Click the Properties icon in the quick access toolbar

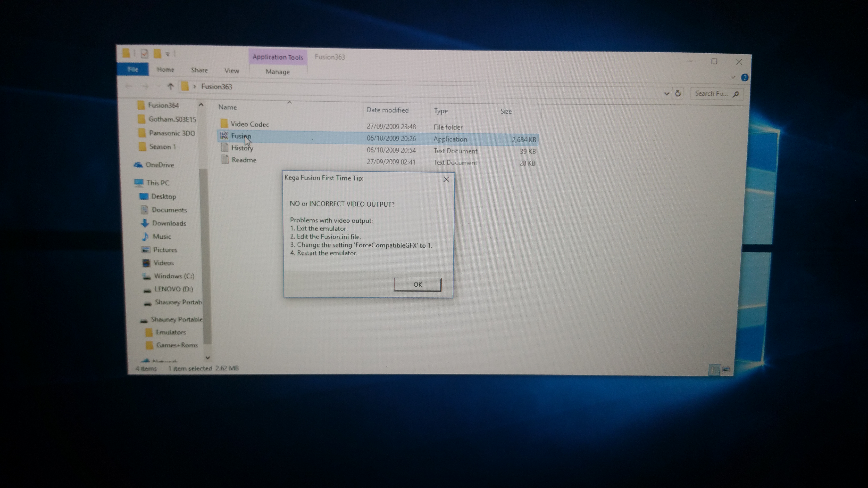coord(145,54)
